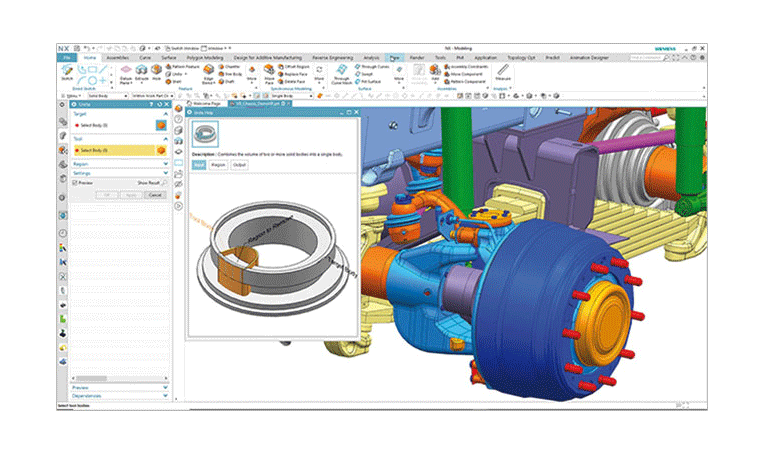Collapse the Tool section
The image size is (765, 454).
[x=165, y=139]
